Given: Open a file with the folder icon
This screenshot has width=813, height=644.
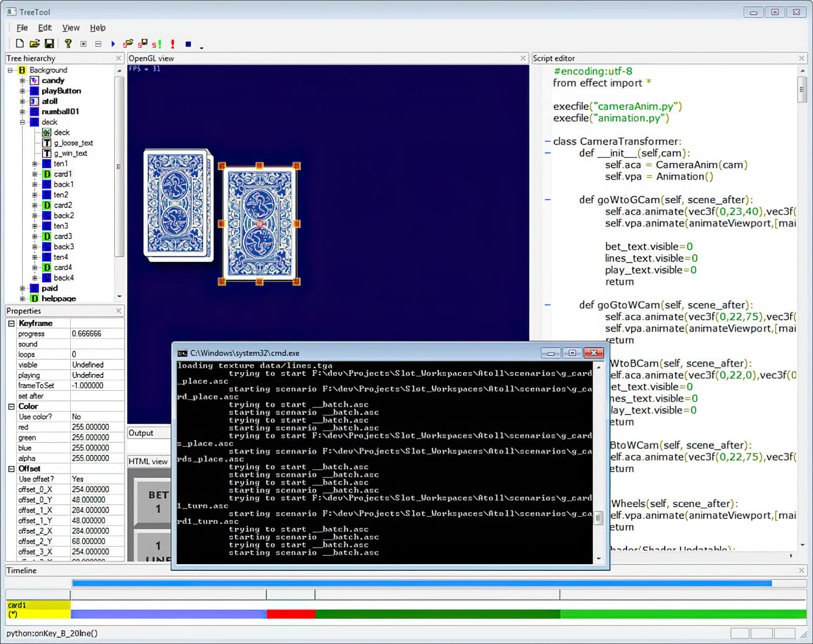Looking at the screenshot, I should [34, 44].
